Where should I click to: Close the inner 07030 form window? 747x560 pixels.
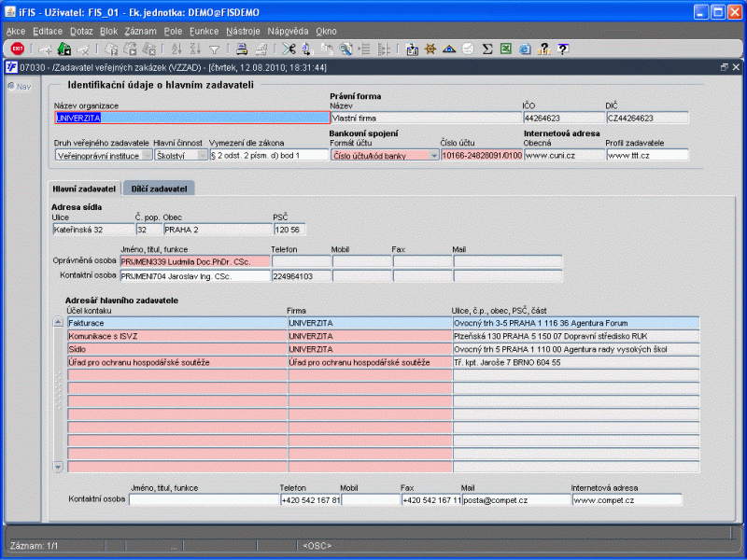tap(736, 67)
